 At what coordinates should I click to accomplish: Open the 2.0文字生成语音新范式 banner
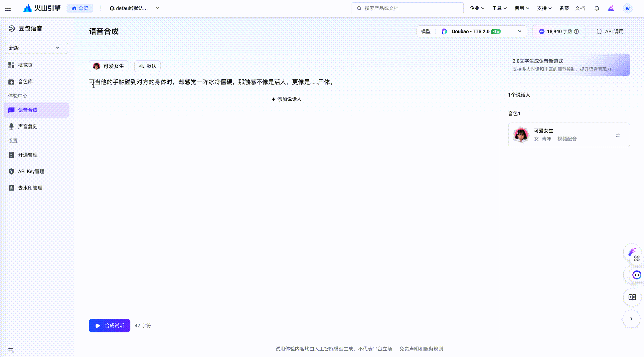click(x=569, y=65)
